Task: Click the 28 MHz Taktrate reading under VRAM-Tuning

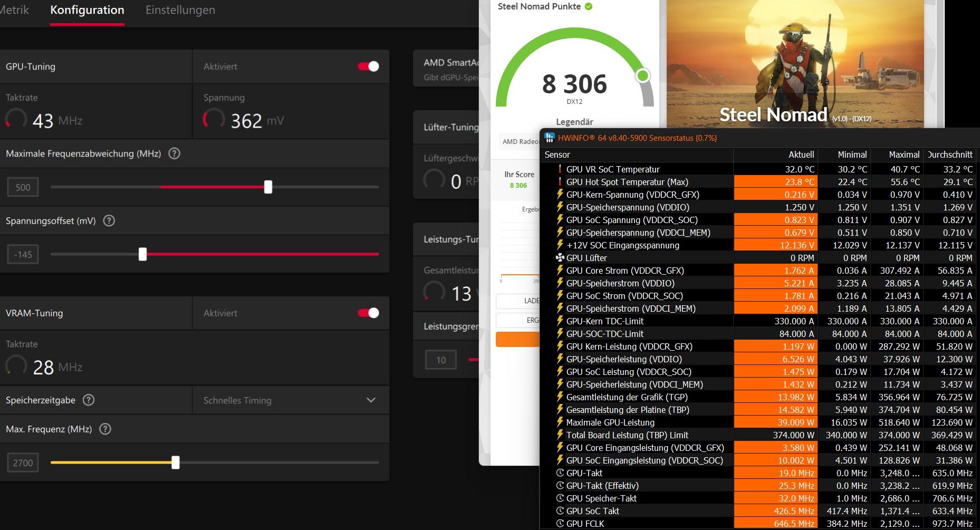Action: pos(57,367)
